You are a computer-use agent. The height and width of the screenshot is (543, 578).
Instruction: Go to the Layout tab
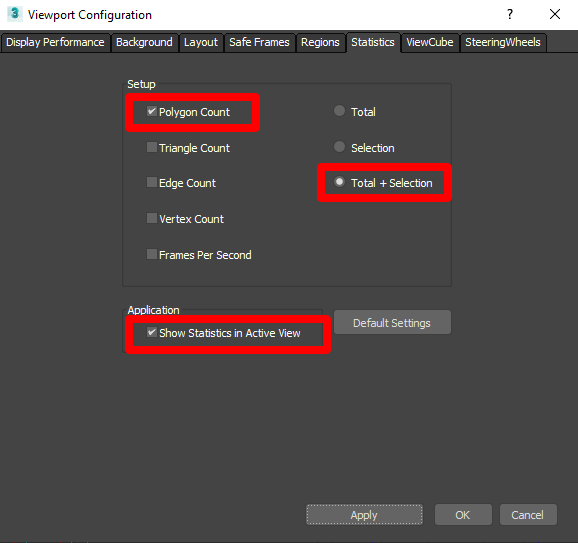click(x=201, y=42)
